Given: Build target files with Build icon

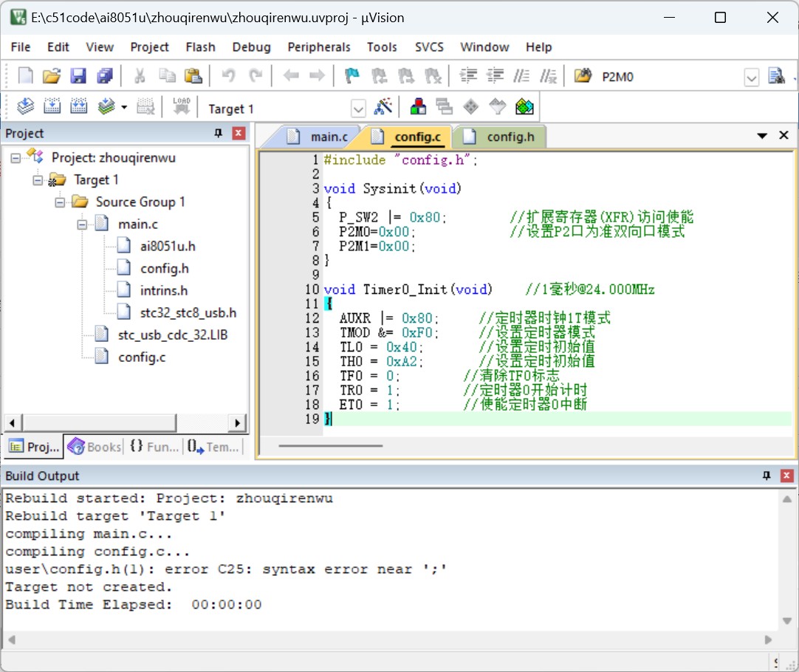Looking at the screenshot, I should coord(52,106).
